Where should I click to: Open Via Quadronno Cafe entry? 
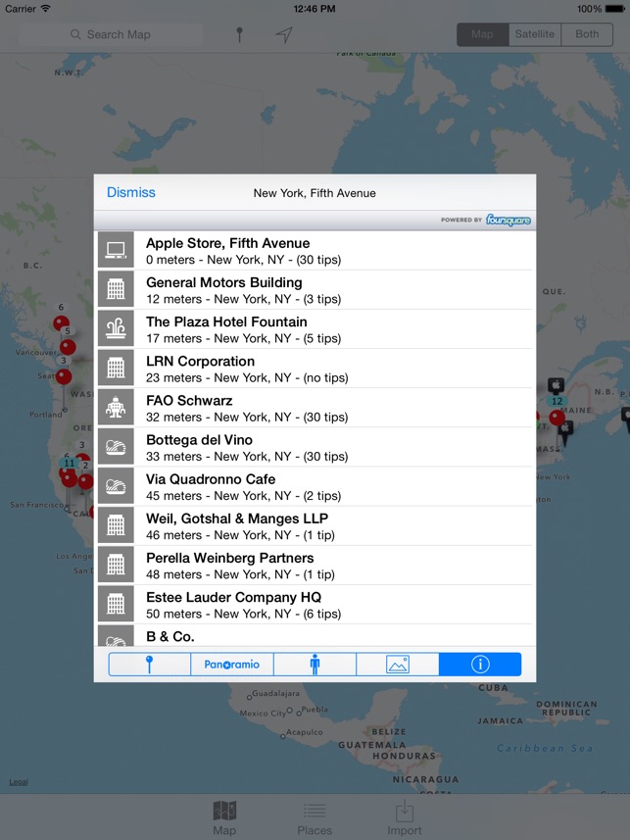[x=315, y=486]
